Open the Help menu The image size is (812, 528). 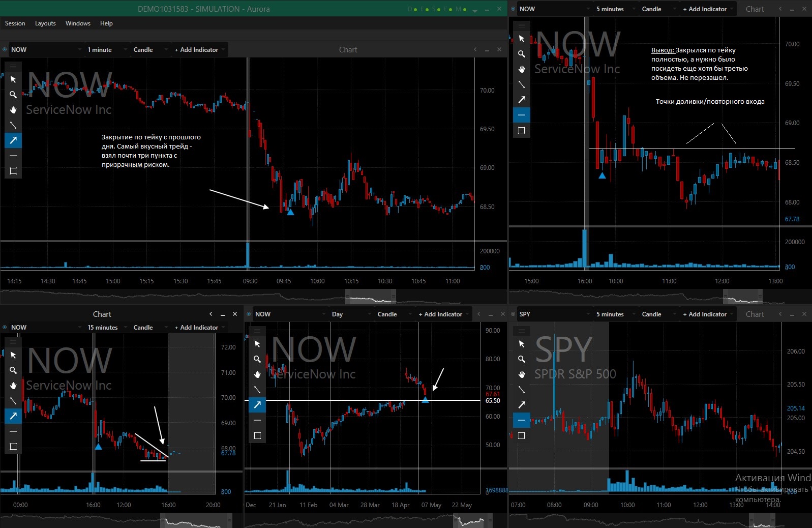point(106,23)
